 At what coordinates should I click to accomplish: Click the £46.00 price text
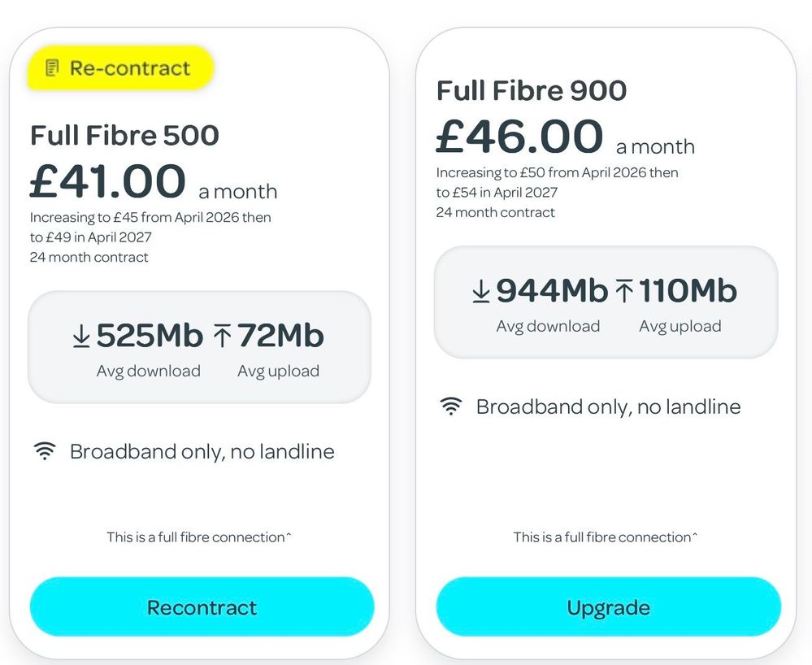(x=519, y=137)
